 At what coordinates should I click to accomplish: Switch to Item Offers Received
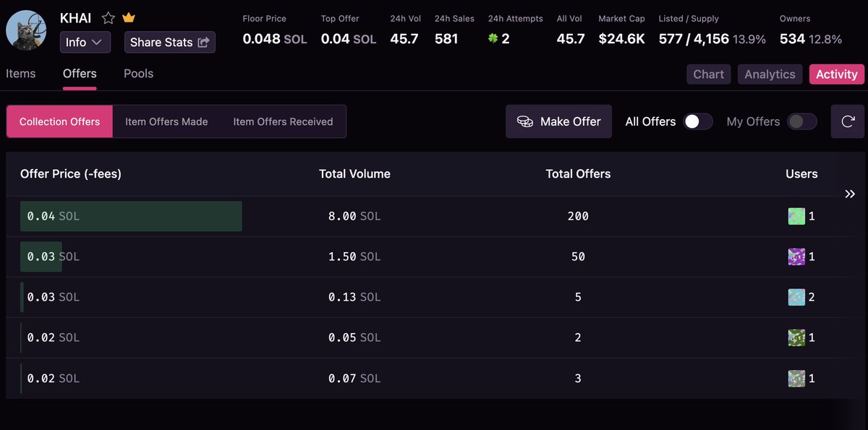(283, 121)
